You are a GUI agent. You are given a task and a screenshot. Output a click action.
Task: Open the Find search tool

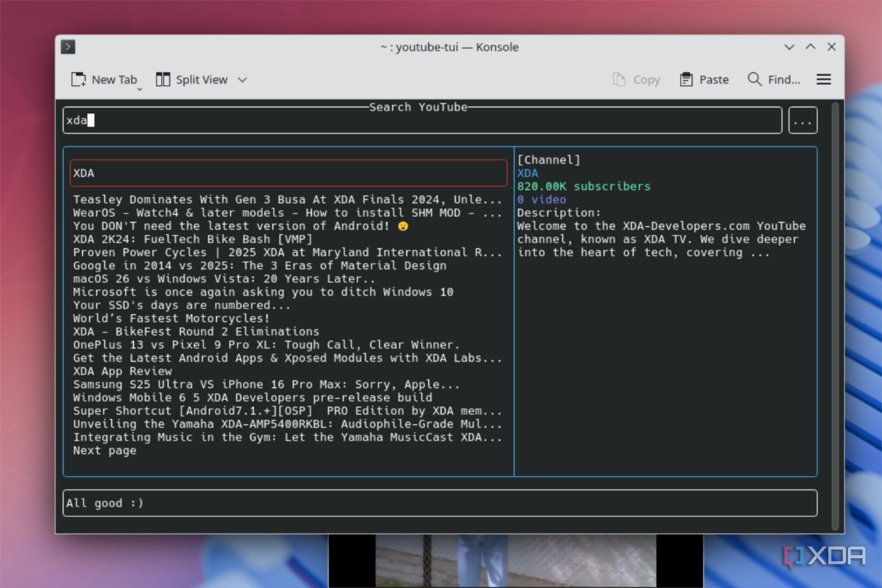(774, 79)
